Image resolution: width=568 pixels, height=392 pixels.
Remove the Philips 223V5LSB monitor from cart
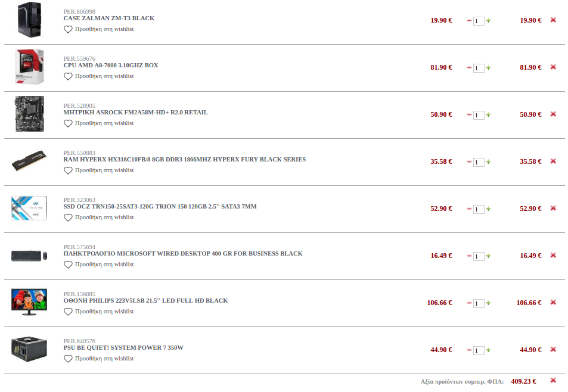553,302
